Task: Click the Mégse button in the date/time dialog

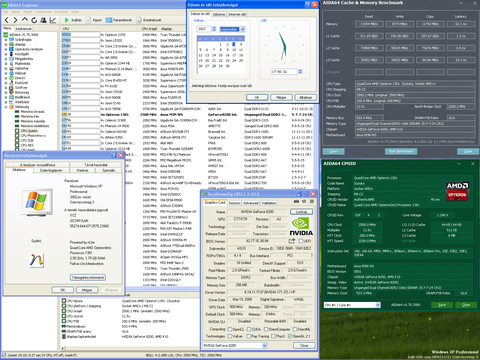Action: click(x=281, y=98)
